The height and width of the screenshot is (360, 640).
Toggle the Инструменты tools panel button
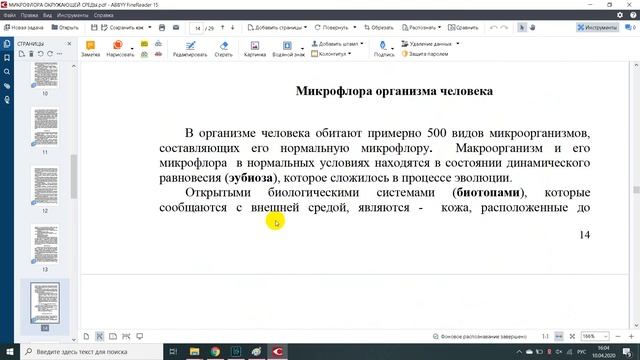tap(597, 27)
